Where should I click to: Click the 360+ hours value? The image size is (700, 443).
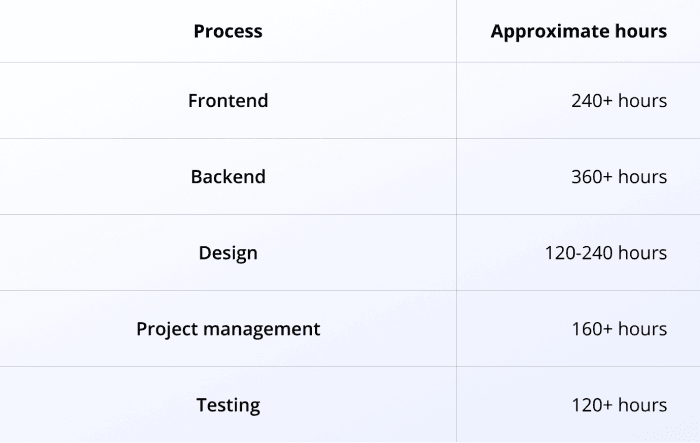coord(619,176)
